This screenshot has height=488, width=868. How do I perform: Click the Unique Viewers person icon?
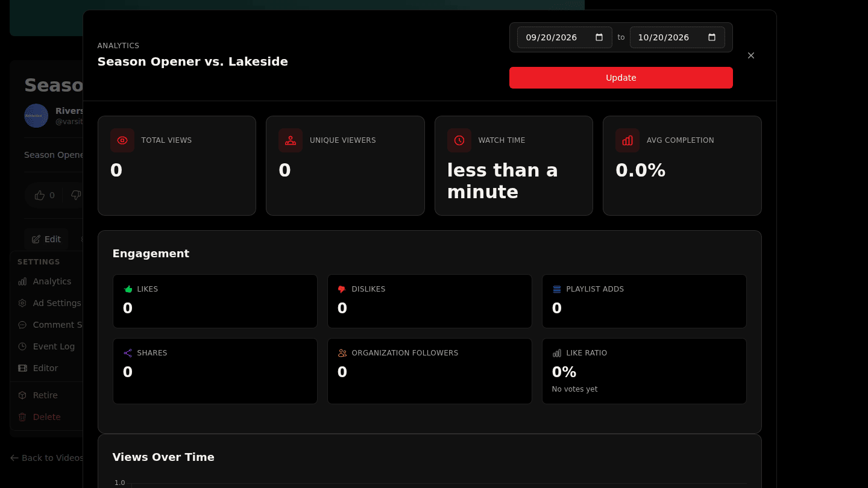click(291, 140)
